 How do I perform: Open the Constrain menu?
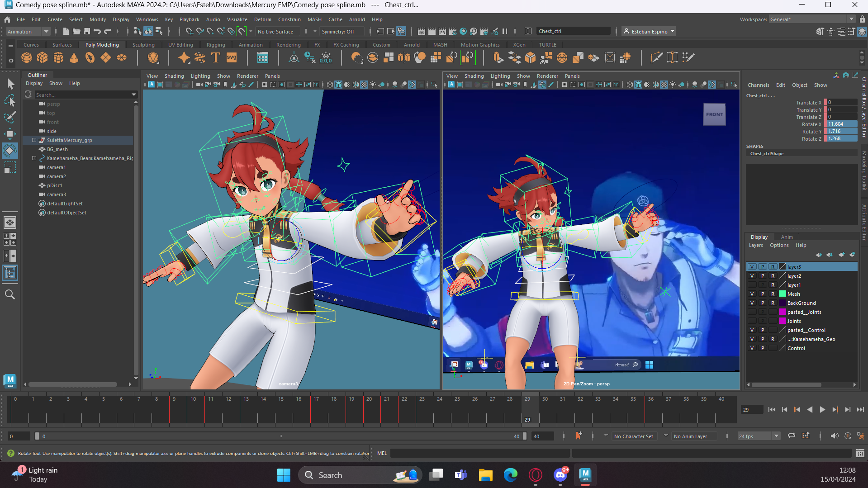coord(289,19)
